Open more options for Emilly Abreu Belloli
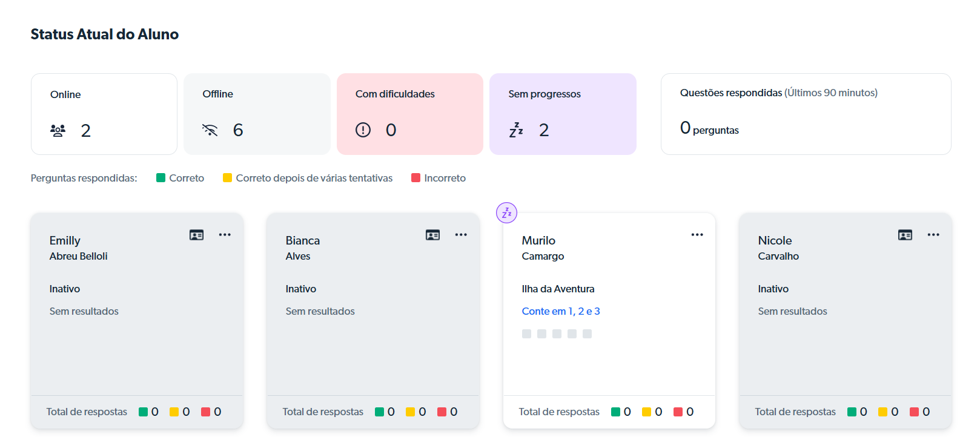980x437 pixels. pos(225,235)
